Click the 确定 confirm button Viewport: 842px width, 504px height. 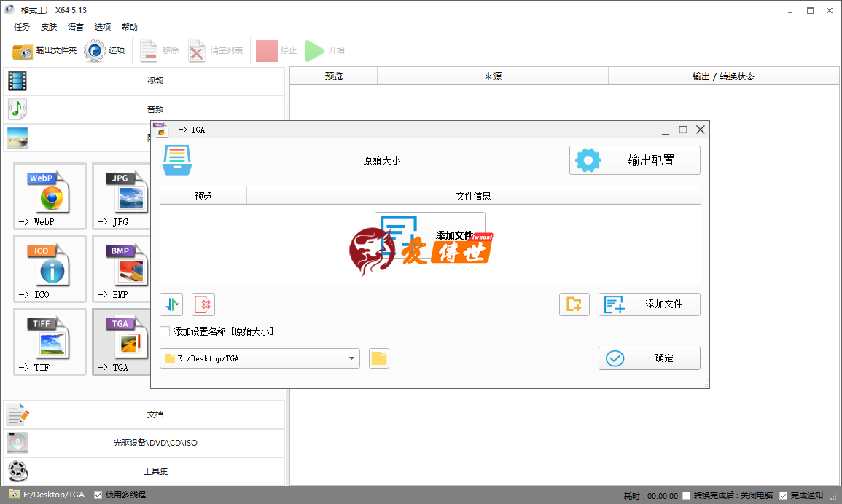(x=649, y=358)
